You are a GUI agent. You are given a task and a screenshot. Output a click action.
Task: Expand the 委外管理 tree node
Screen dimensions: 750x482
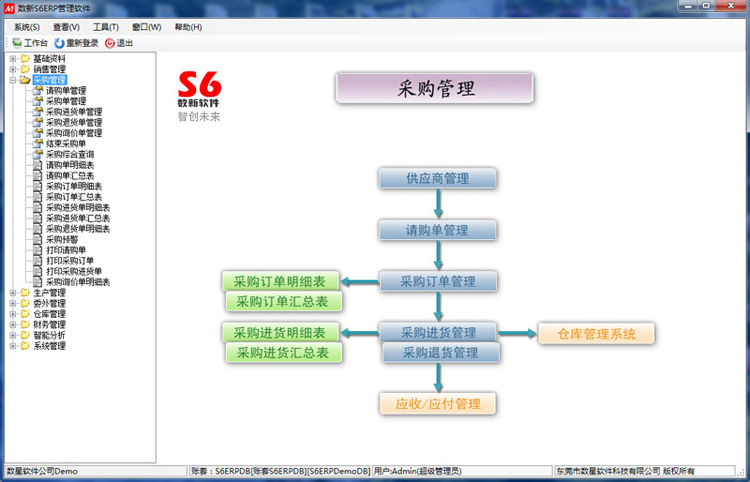[x=13, y=303]
